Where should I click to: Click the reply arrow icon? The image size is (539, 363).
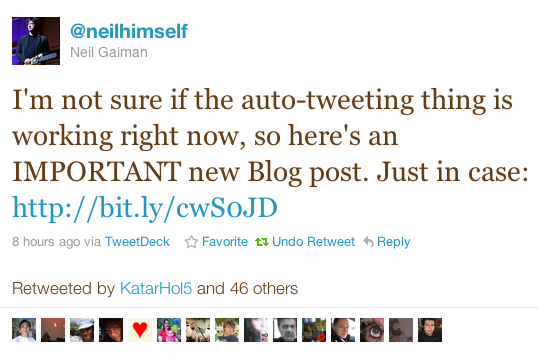[x=368, y=242]
